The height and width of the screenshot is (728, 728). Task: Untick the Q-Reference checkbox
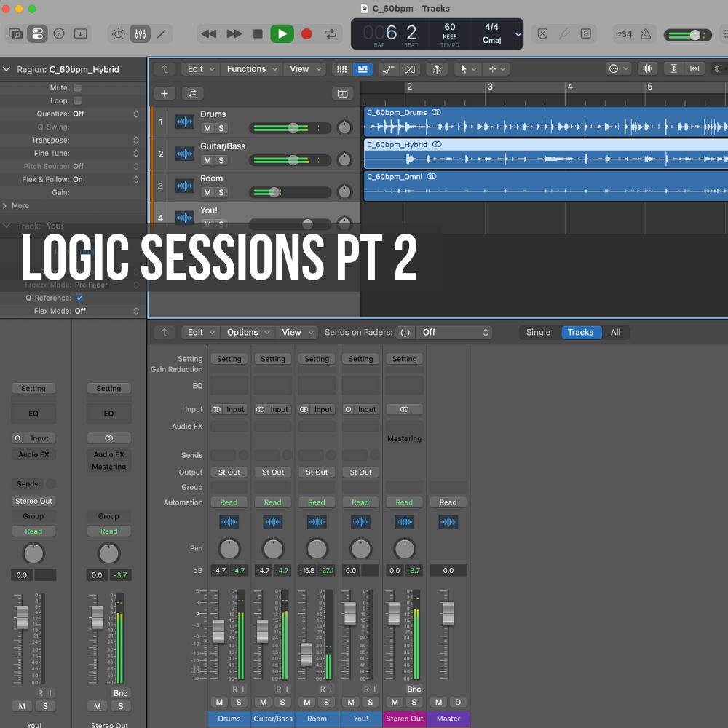(x=79, y=298)
